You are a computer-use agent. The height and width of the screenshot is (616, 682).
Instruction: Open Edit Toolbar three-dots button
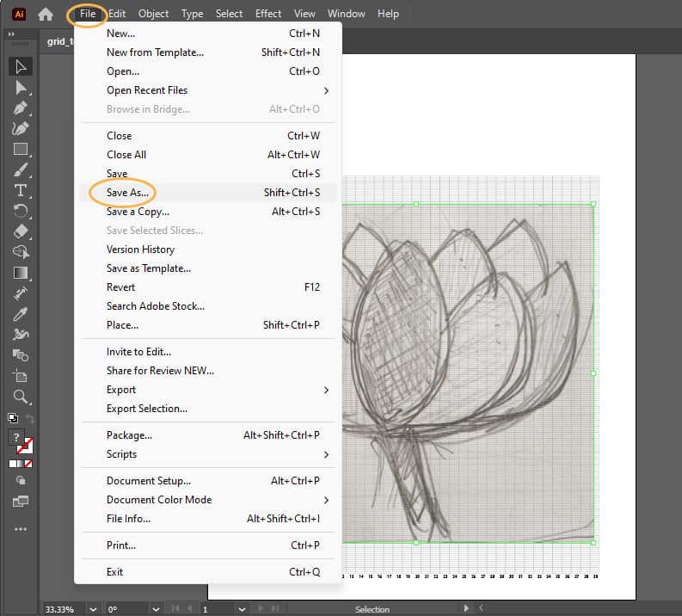21,528
